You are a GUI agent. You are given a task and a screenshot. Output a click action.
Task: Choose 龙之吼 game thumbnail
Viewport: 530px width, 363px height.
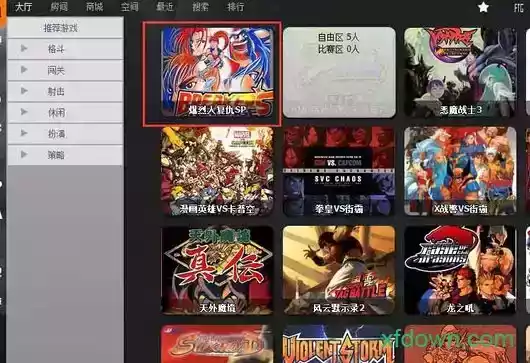point(460,270)
